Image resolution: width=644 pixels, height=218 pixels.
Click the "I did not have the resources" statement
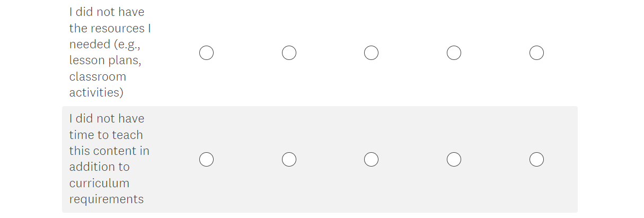tap(107, 12)
